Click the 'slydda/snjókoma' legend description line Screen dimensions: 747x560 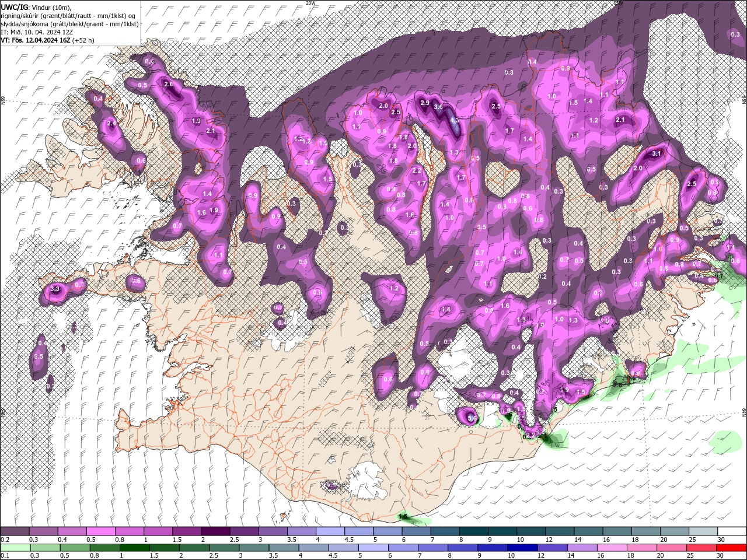(x=69, y=24)
